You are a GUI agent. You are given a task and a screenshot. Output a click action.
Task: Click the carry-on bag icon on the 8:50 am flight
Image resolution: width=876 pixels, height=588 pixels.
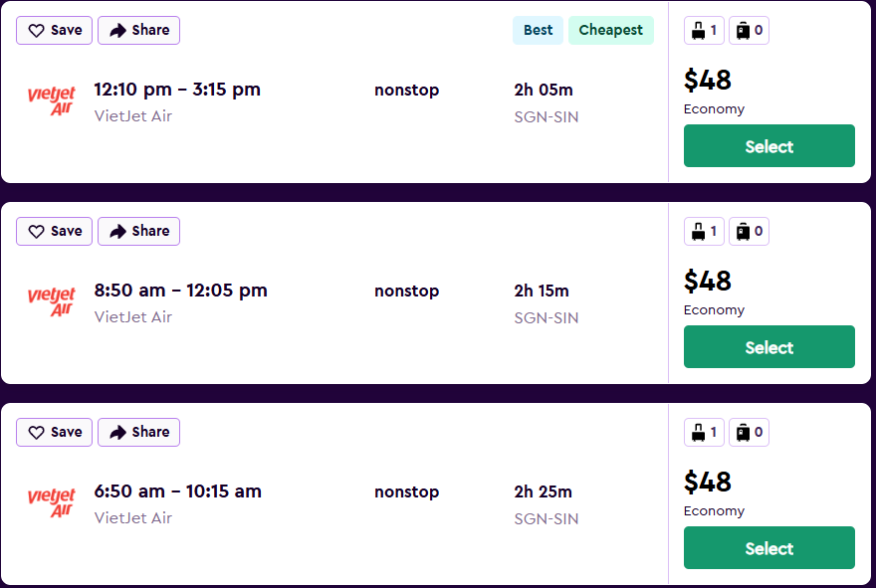(x=699, y=232)
